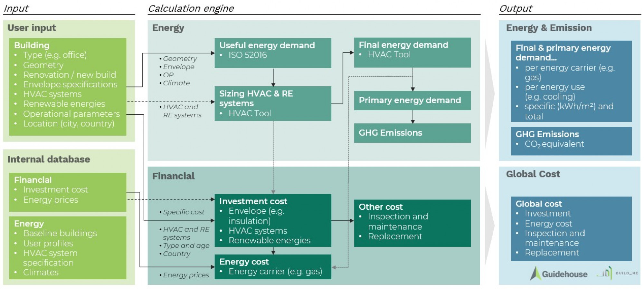
Task: Click the Energy cost box
Action: pos(273,267)
